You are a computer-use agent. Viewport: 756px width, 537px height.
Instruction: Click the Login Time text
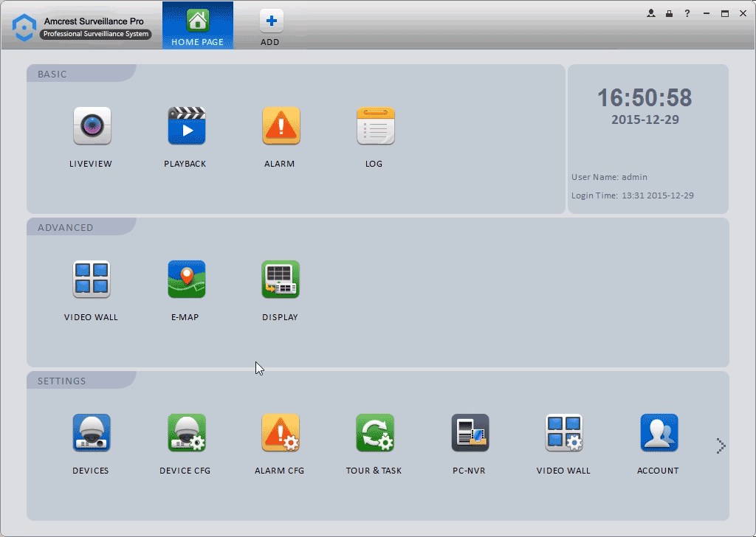(x=633, y=195)
